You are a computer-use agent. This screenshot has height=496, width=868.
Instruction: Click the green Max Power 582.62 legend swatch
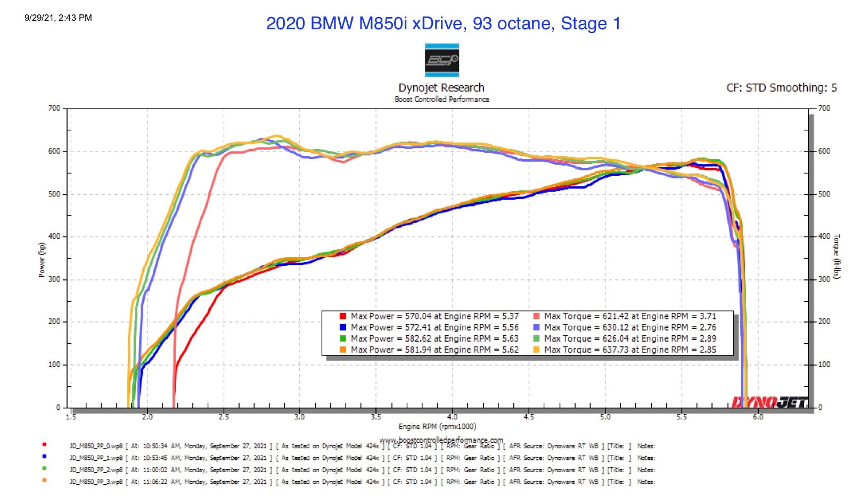pyautogui.click(x=343, y=338)
